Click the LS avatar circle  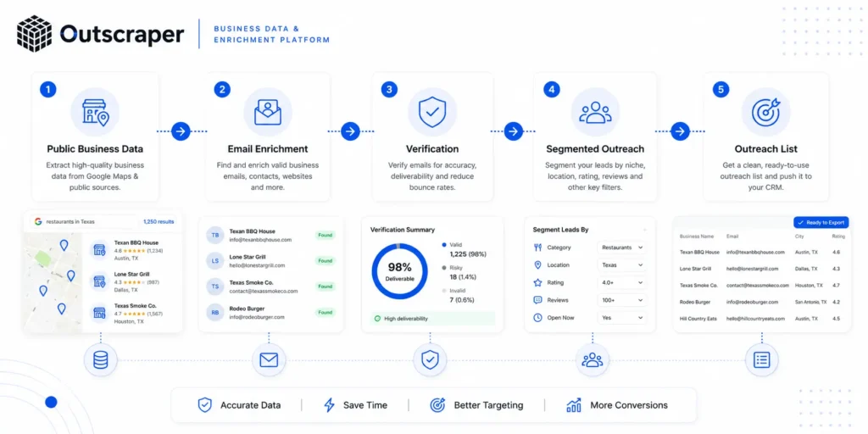(x=214, y=261)
